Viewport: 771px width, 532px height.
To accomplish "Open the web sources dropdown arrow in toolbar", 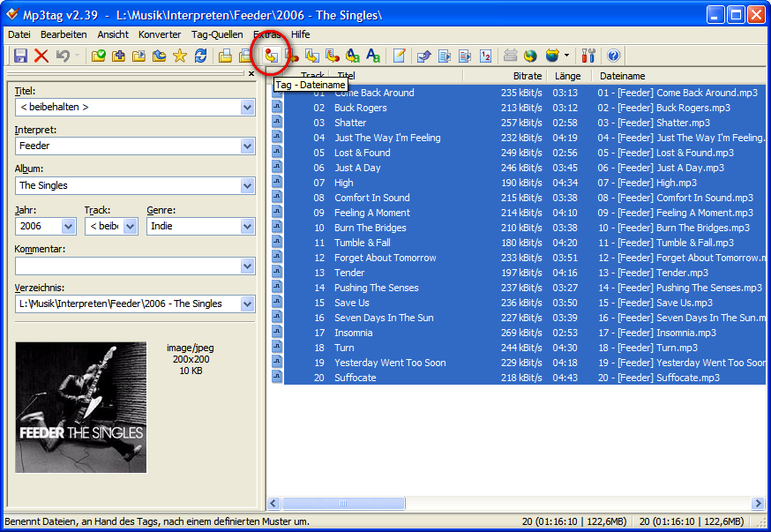I will point(567,56).
